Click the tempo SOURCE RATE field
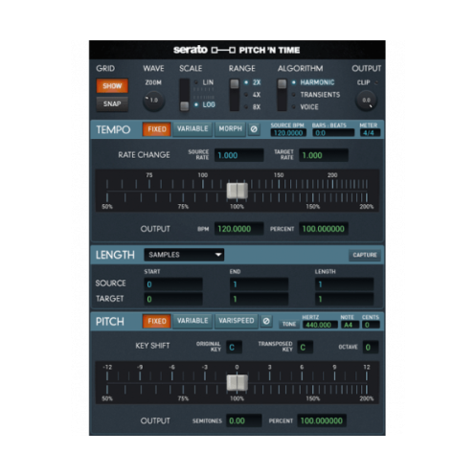476x476 pixels. 238,155
